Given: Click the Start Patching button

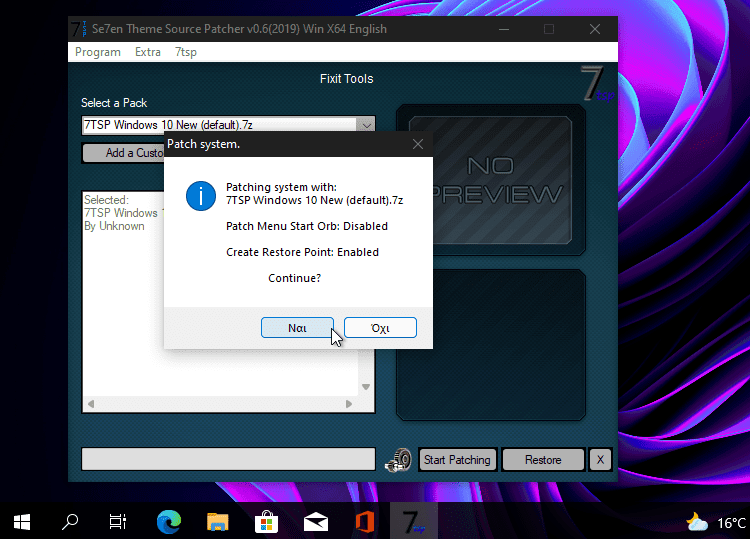Looking at the screenshot, I should (457, 460).
